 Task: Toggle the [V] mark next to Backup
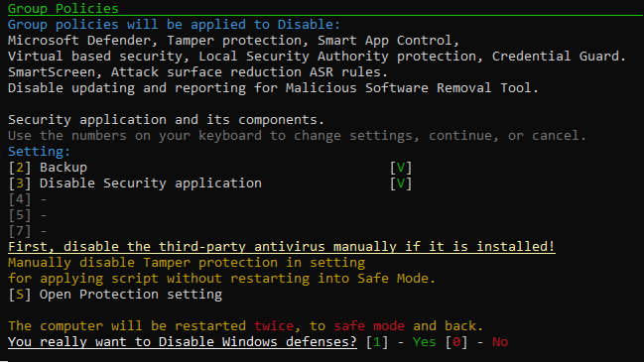point(401,168)
